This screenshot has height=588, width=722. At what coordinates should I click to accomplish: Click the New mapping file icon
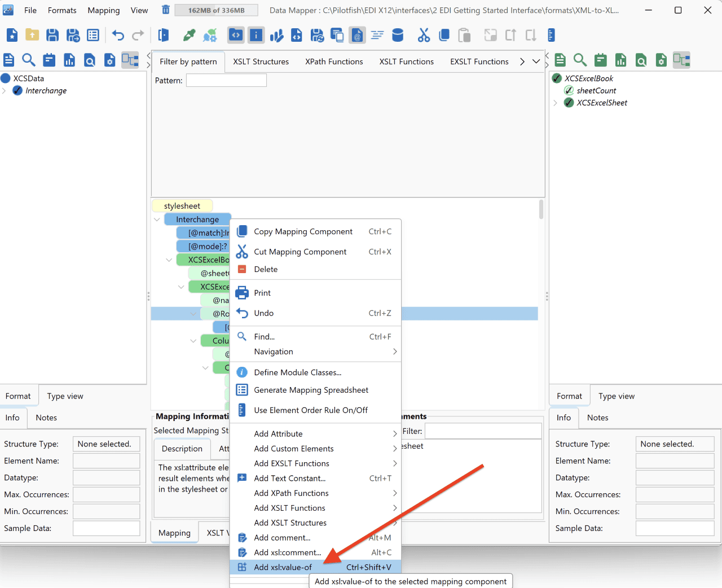(x=12, y=36)
